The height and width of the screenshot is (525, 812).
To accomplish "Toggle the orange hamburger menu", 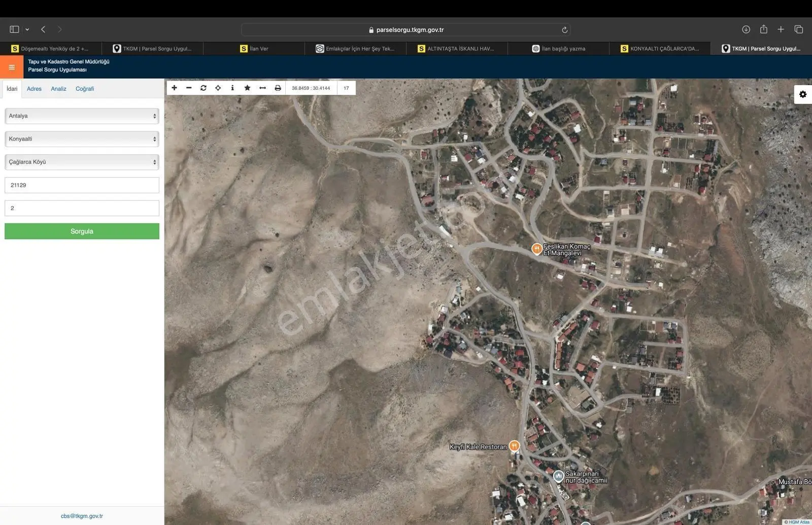I will [12, 67].
